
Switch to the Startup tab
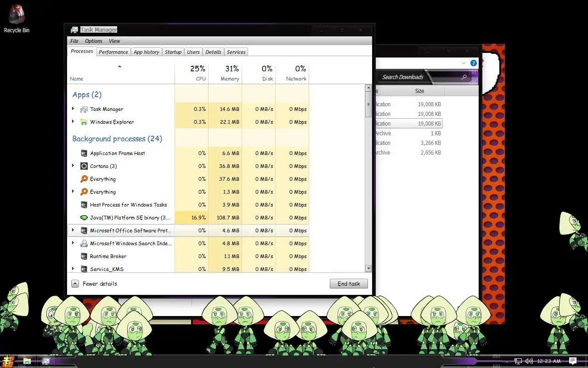(x=173, y=52)
